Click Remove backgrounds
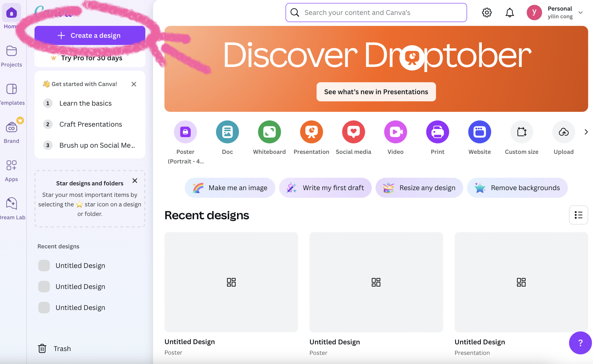 click(x=517, y=188)
